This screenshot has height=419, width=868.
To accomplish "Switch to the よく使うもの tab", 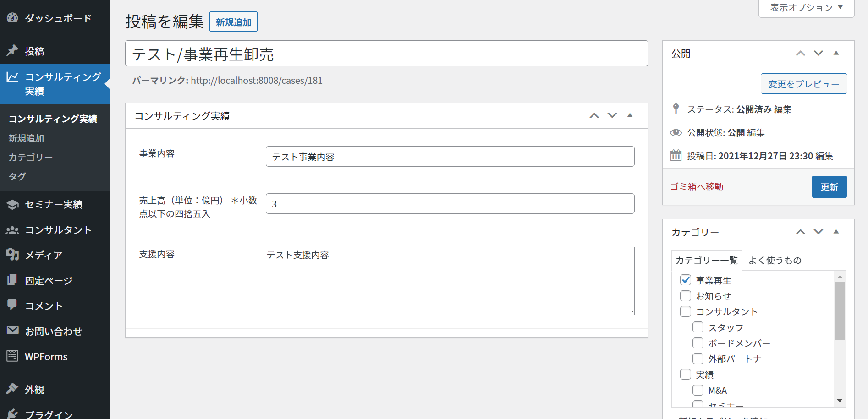I will 775,260.
